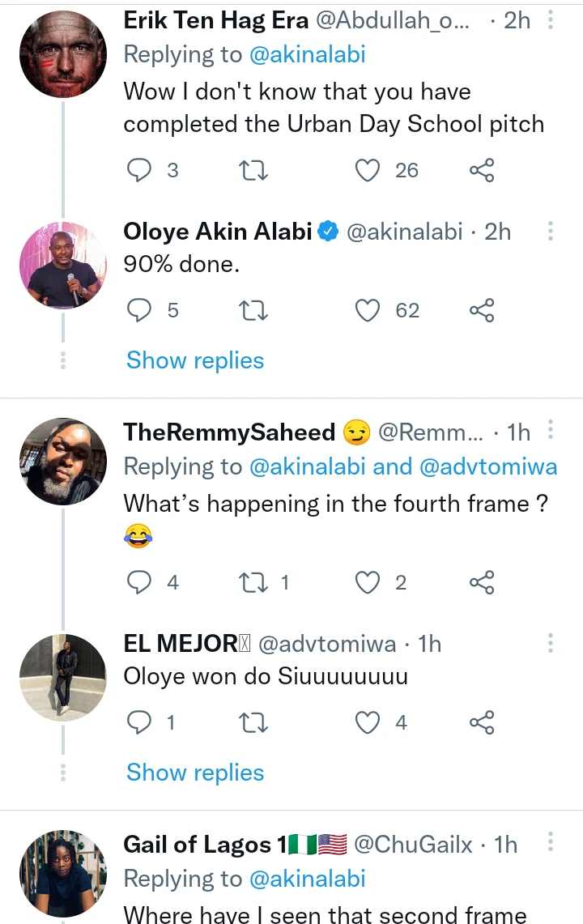
Task: Open more options on Gail of Lagos tweet
Action: pos(551,845)
